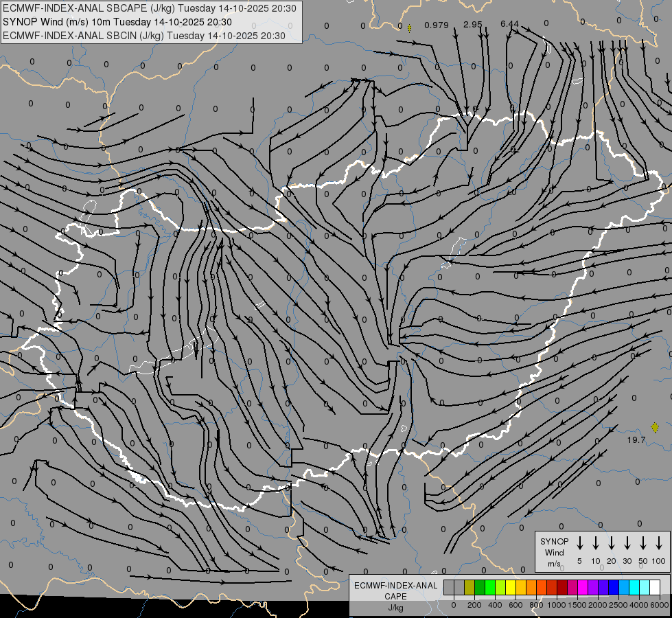The image size is (672, 618).
Task: Select the dark green CAPE legend swatch
Action: (x=480, y=587)
